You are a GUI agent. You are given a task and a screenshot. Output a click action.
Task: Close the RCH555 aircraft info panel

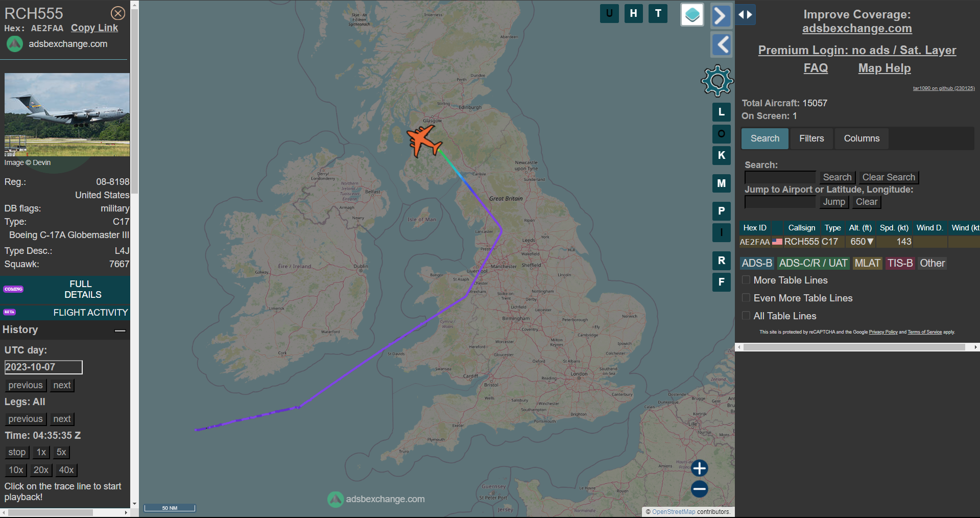(118, 13)
